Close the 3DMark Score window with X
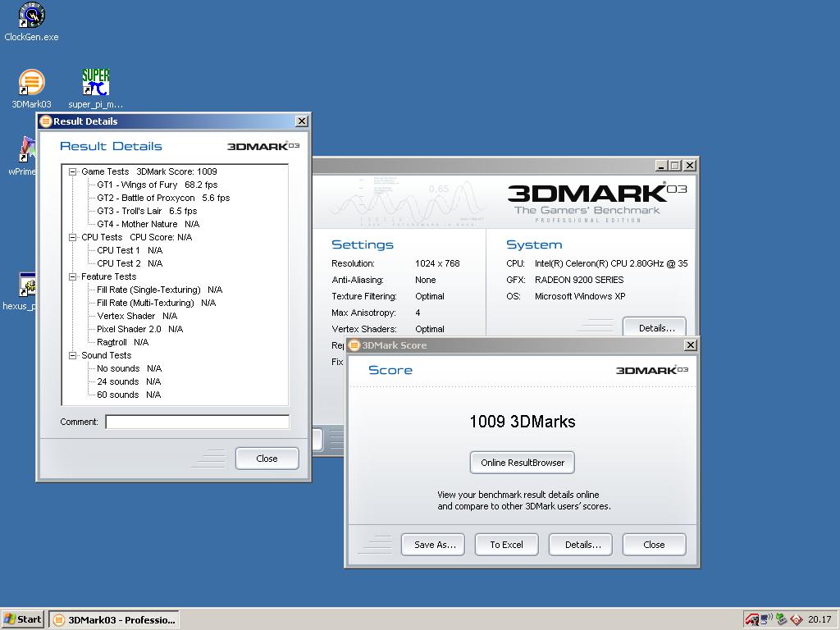The width and height of the screenshot is (840, 630). pos(691,345)
